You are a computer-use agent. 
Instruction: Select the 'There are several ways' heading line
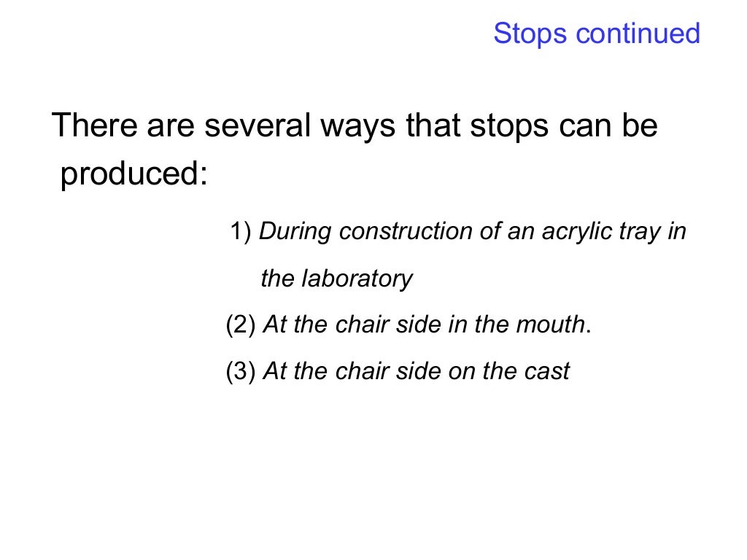[x=355, y=125]
